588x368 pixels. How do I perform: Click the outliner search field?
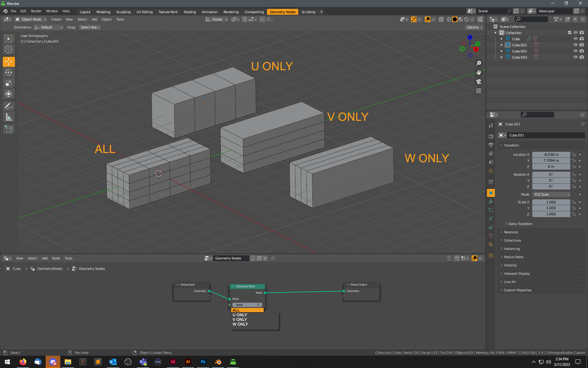531,19
